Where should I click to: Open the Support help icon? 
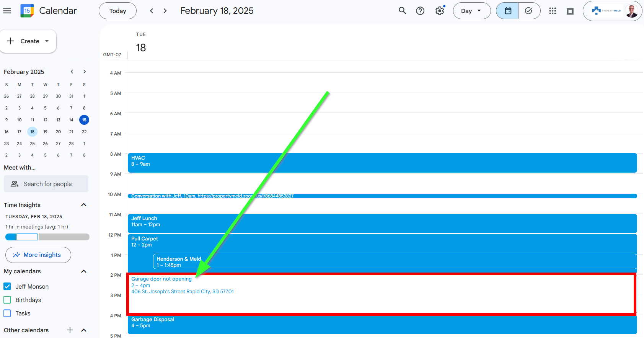420,11
